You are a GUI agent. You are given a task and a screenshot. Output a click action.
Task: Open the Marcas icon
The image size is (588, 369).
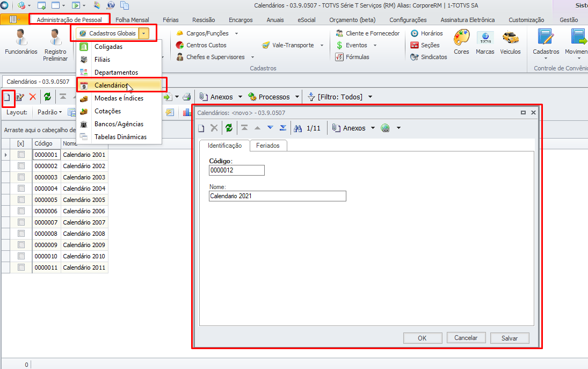click(x=485, y=42)
